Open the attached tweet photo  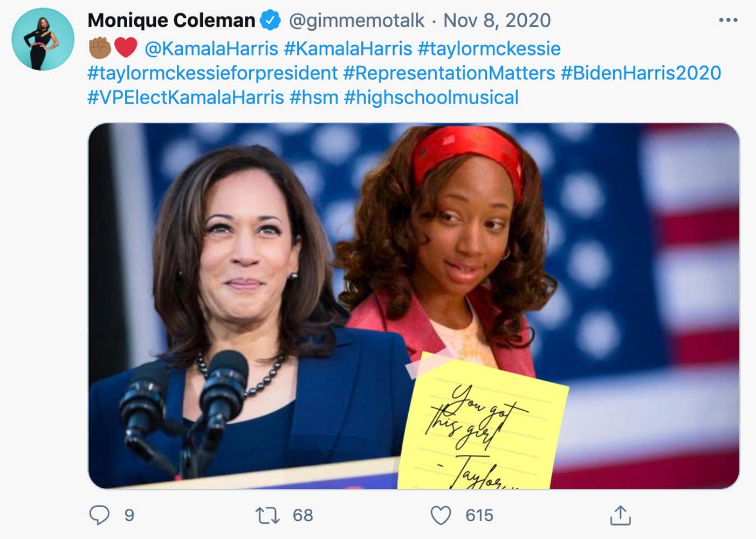coord(414,306)
